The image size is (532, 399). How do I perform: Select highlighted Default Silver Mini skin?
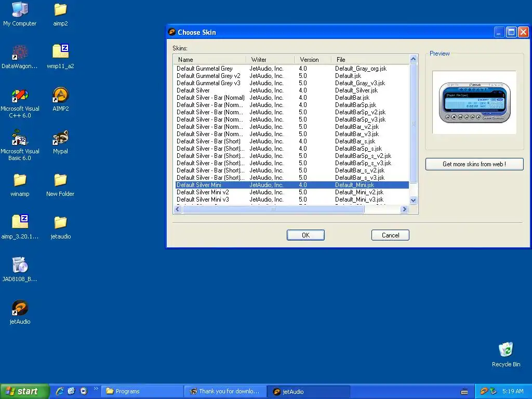(x=292, y=185)
